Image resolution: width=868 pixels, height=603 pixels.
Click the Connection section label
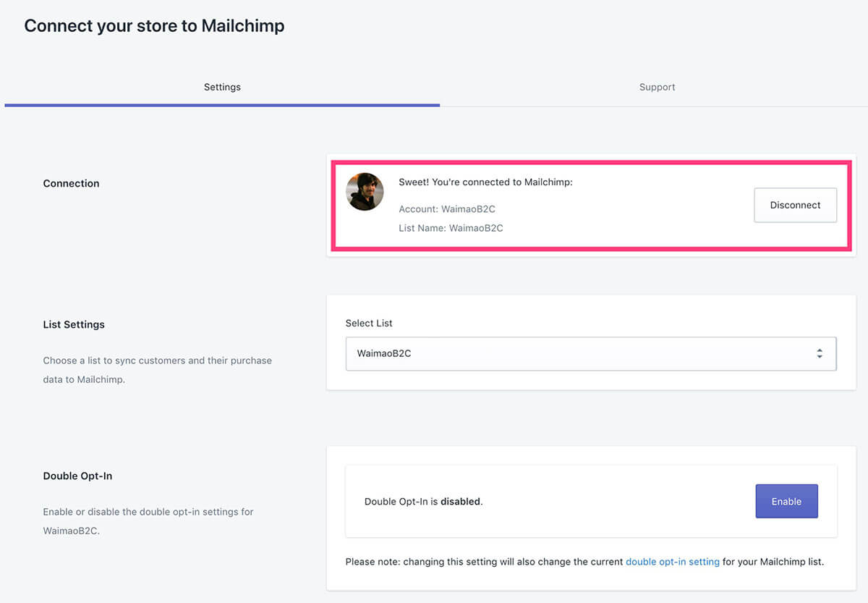pos(71,183)
